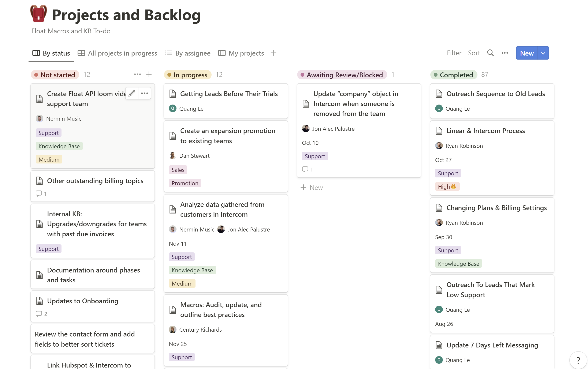This screenshot has width=588, height=369.
Task: Open the Filter options
Action: 454,53
